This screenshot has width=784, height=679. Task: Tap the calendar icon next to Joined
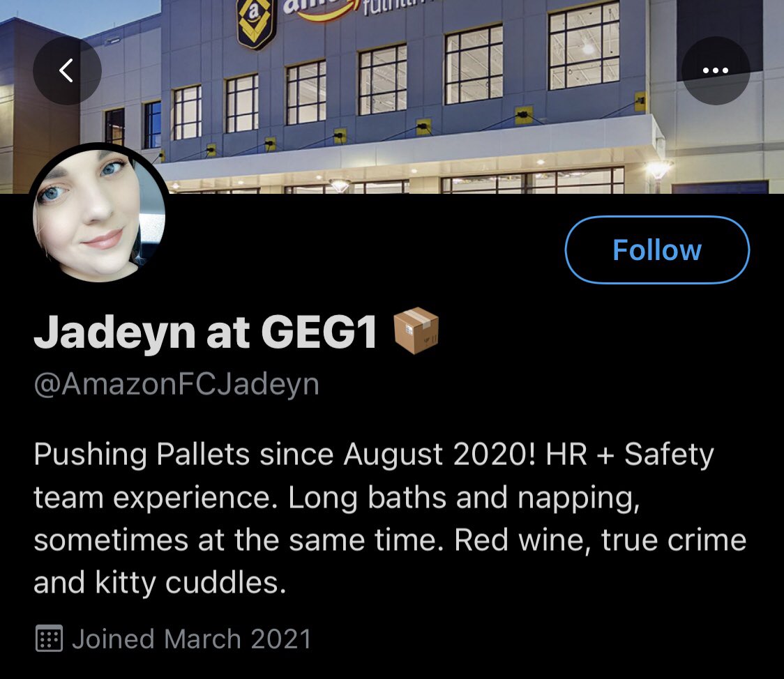pyautogui.click(x=49, y=639)
